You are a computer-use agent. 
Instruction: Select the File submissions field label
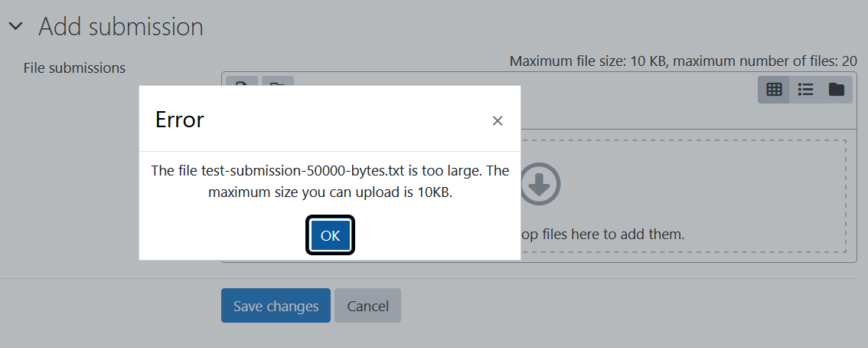(75, 68)
